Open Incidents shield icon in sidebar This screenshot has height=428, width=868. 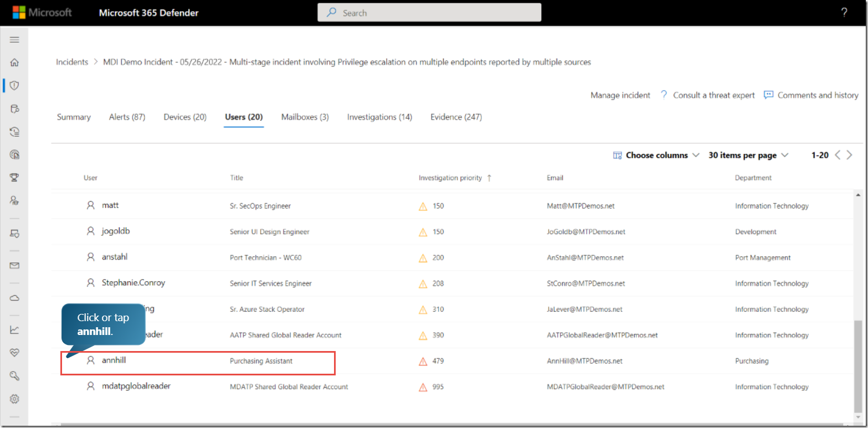coord(15,85)
